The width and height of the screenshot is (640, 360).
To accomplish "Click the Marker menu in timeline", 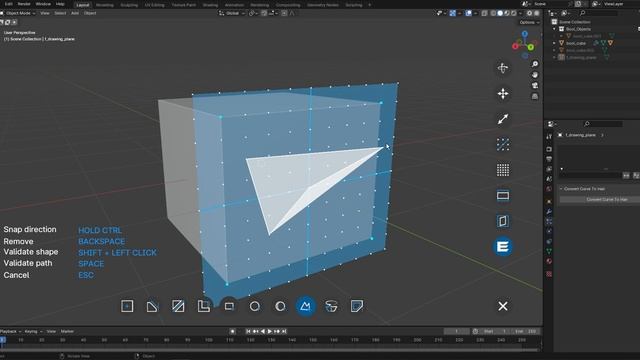I will click(x=67, y=331).
